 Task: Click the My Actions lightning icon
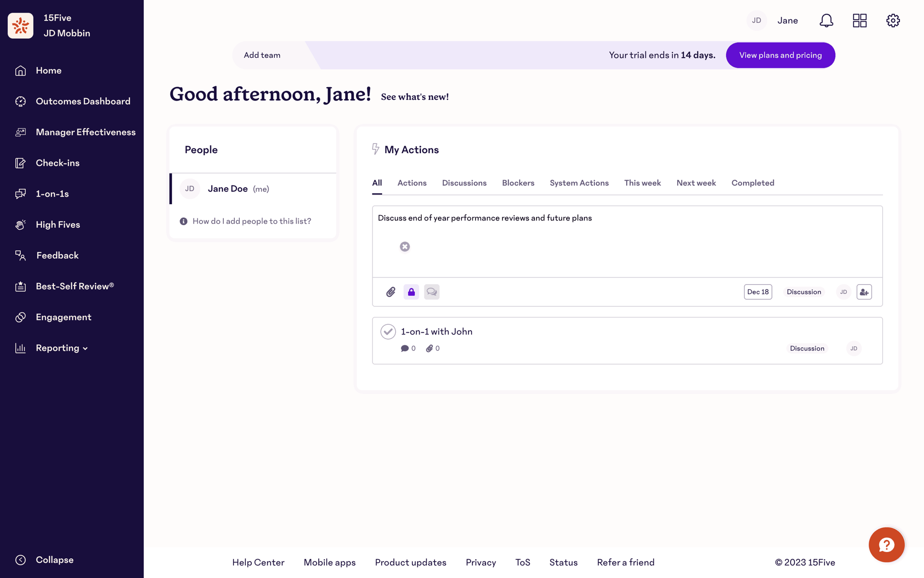pyautogui.click(x=375, y=149)
